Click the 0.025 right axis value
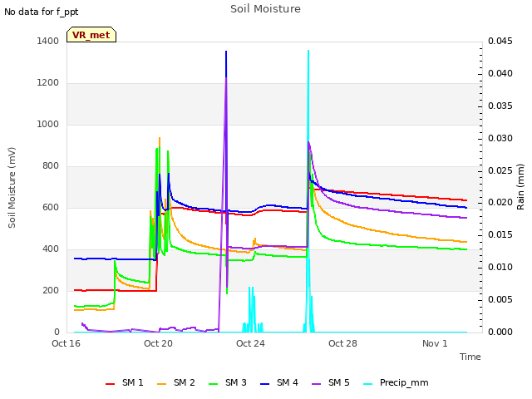Image resolution: width=532 pixels, height=399 pixels. (x=500, y=170)
